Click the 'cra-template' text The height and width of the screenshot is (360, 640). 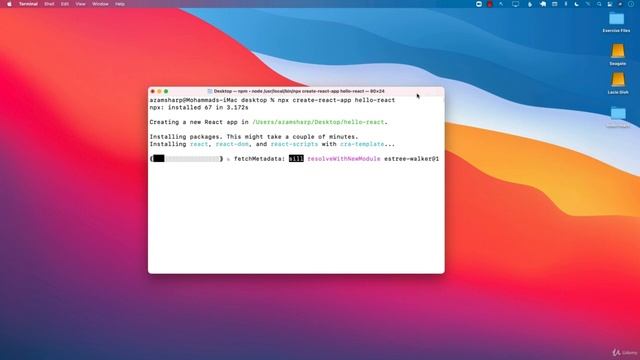pos(362,144)
